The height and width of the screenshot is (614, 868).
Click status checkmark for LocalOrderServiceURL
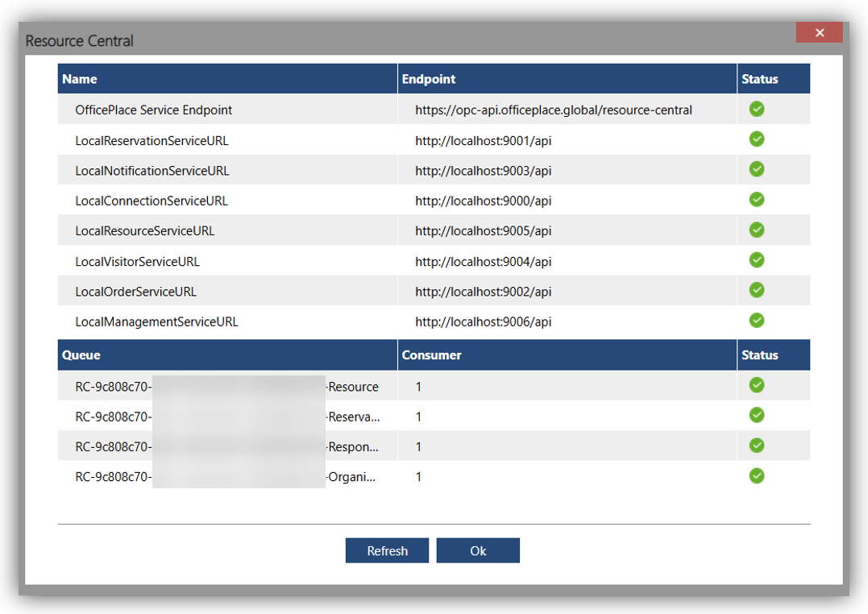pyautogui.click(x=757, y=290)
